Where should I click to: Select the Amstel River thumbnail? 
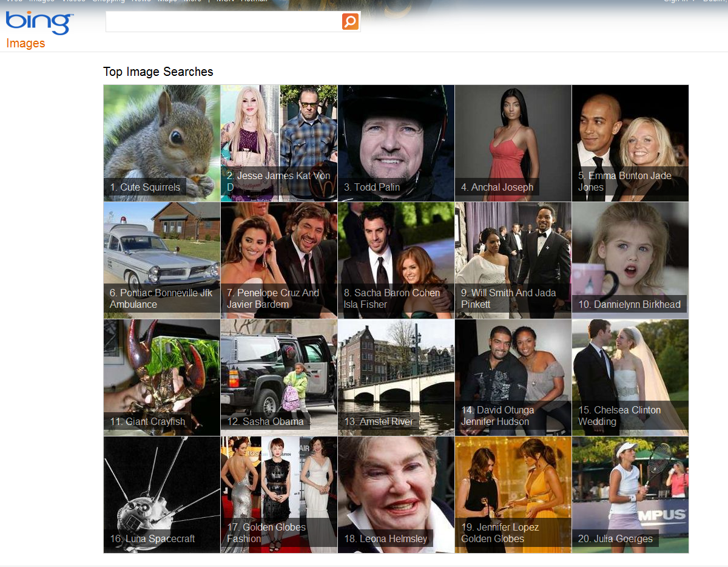(x=396, y=377)
